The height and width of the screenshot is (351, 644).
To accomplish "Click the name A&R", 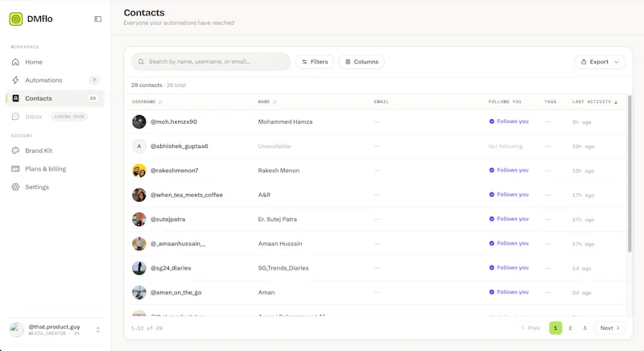I will click(x=264, y=195).
